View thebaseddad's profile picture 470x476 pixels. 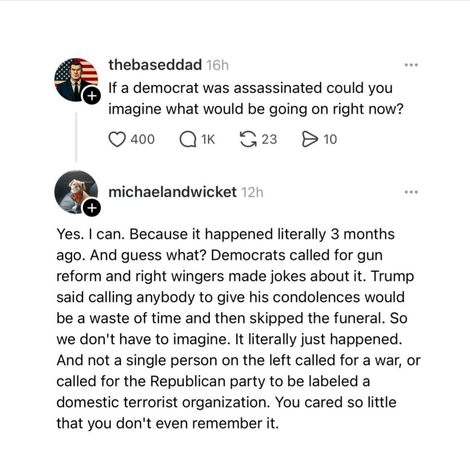pyautogui.click(x=76, y=79)
